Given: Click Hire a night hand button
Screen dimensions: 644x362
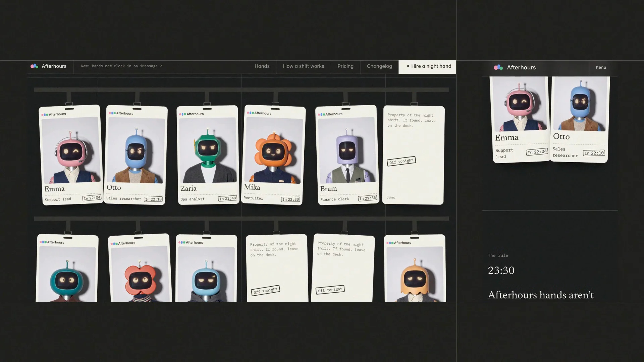Looking at the screenshot, I should point(427,67).
